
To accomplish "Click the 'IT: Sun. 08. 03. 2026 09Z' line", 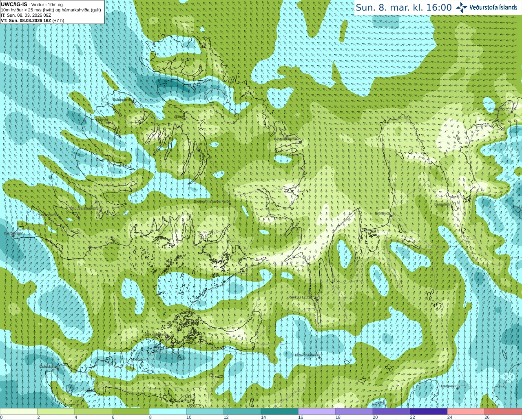I will [26, 15].
